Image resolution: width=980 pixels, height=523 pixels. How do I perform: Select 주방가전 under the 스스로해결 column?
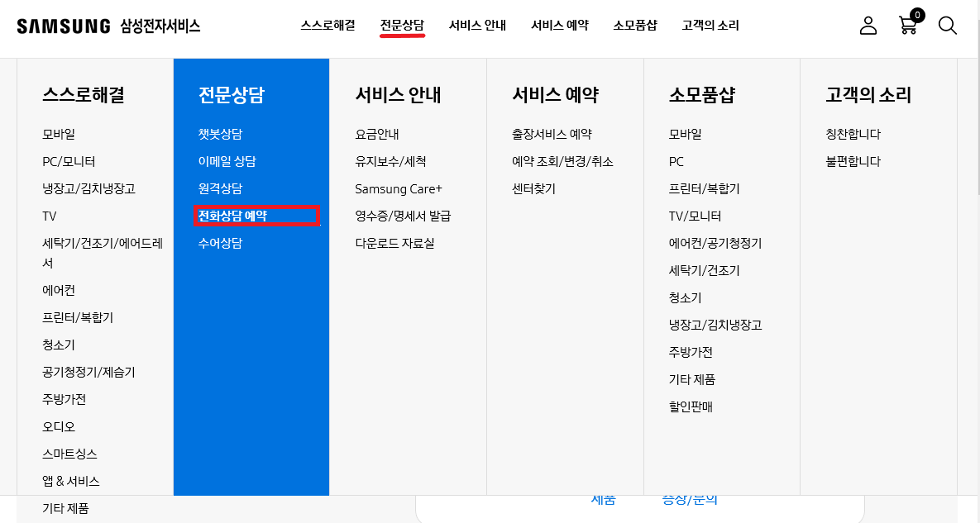64,399
